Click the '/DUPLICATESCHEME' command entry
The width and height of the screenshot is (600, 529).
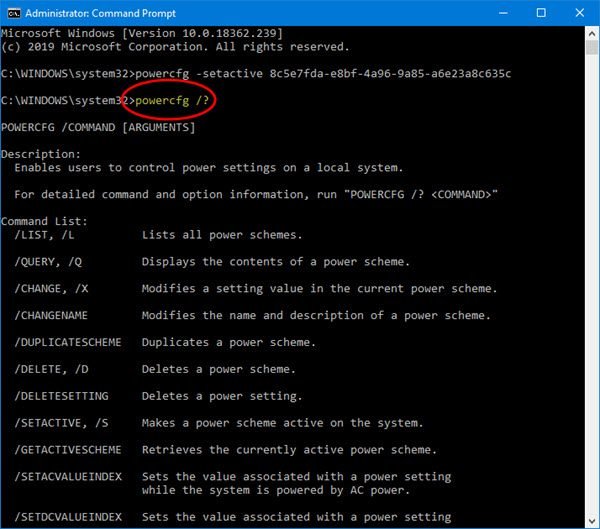pos(68,342)
